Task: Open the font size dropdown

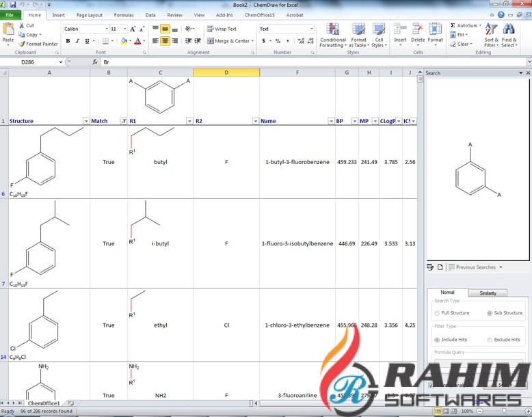Action: (125, 29)
